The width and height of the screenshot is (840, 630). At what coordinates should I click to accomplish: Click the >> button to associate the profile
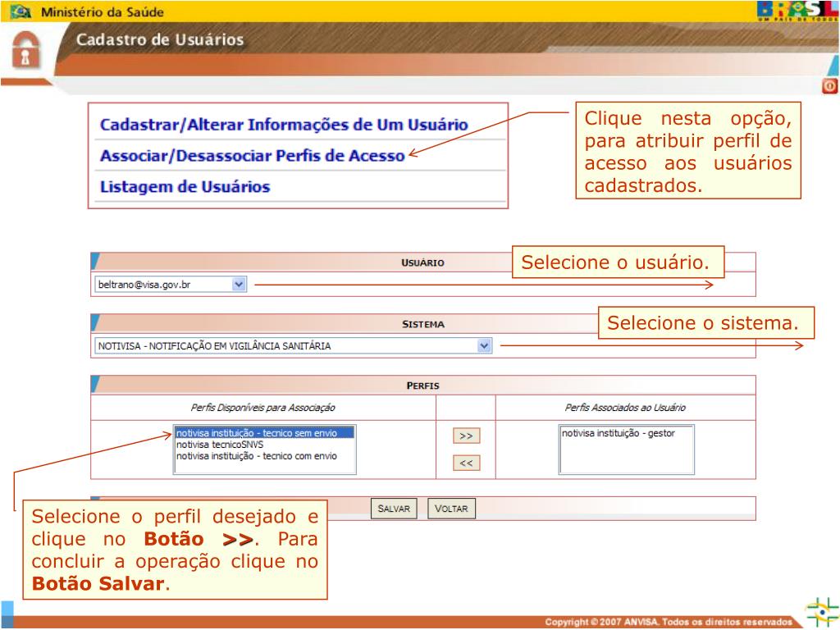[466, 436]
